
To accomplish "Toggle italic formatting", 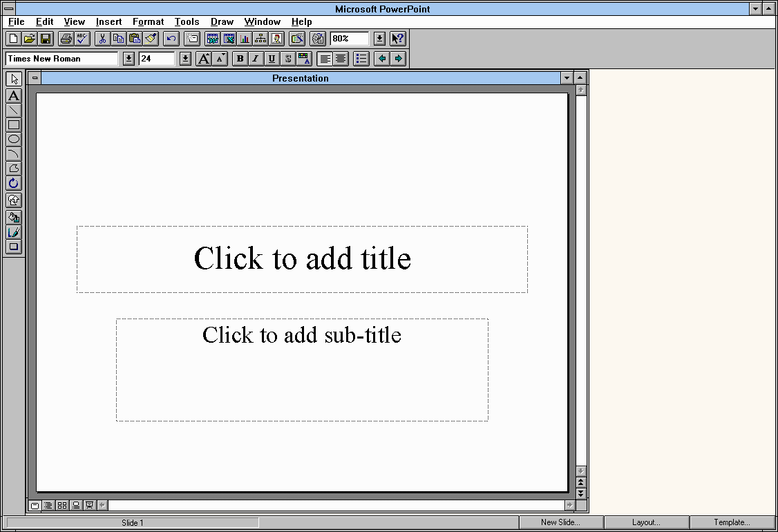I will [256, 59].
